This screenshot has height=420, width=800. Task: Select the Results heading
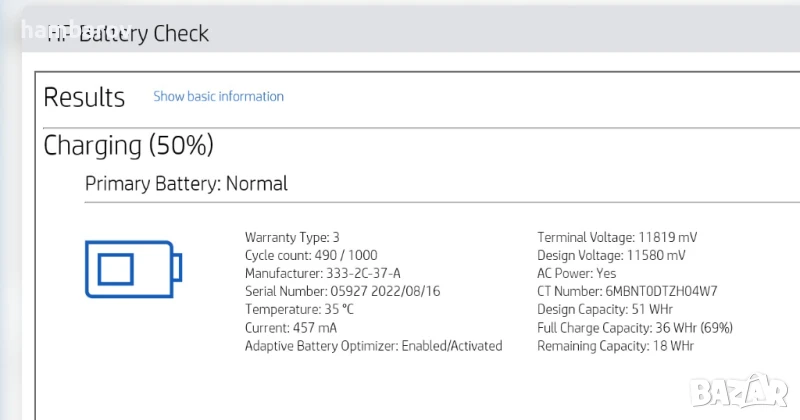click(x=84, y=98)
